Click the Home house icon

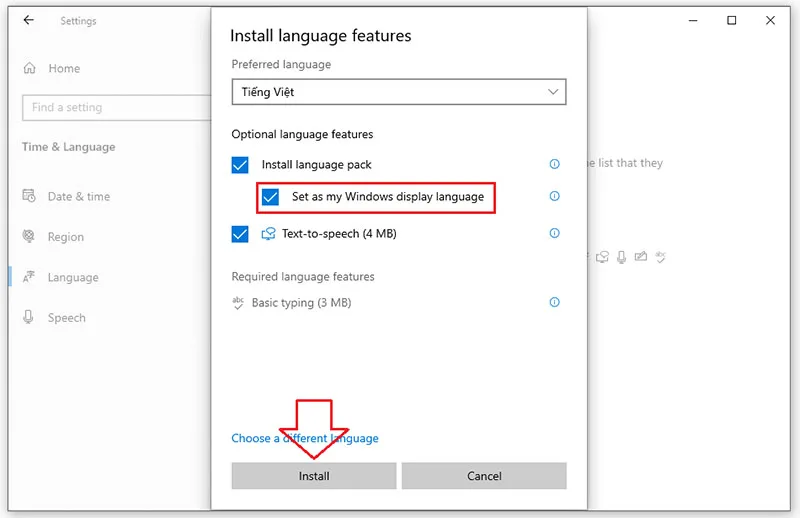point(30,68)
